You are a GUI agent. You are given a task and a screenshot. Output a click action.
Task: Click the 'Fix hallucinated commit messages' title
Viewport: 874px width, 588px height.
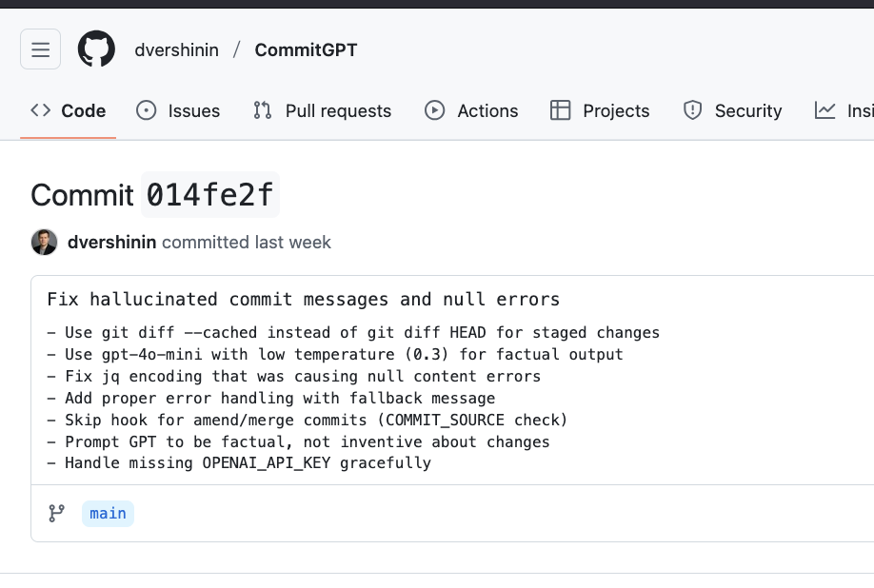[x=303, y=300]
